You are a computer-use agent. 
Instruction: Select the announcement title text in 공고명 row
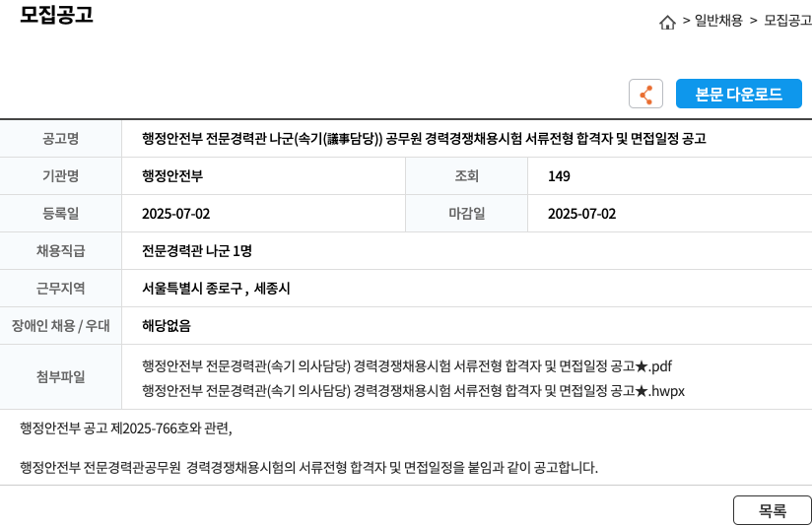coord(424,138)
